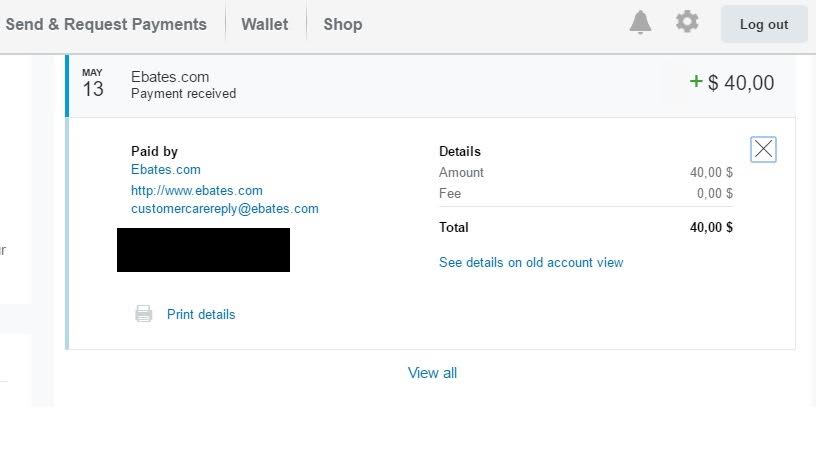Viewport: 819px width, 460px height.
Task: Open the settings gear
Action: (687, 22)
